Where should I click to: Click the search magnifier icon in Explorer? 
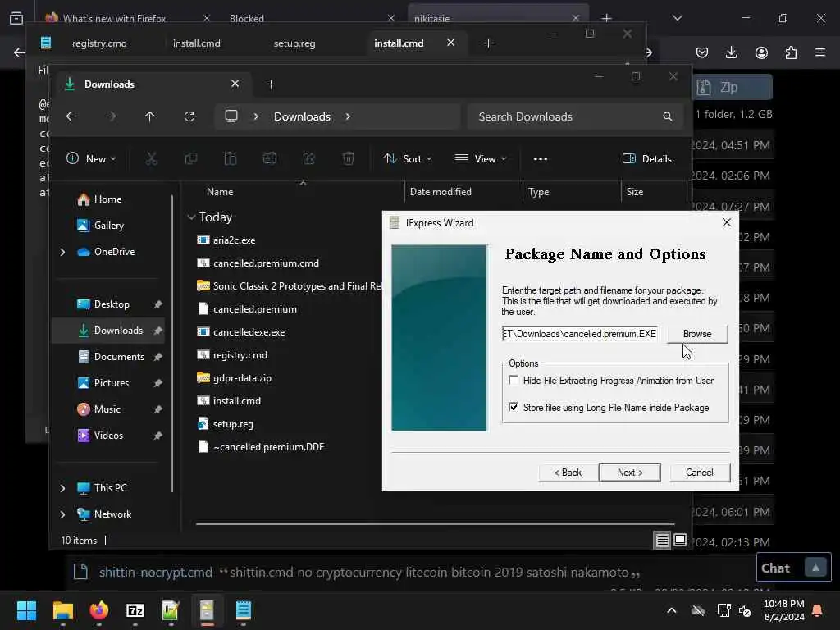pos(667,116)
